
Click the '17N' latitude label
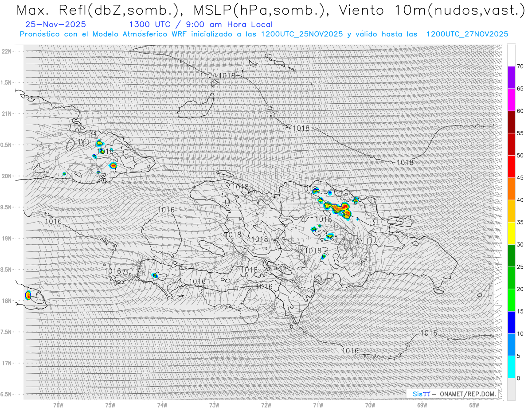point(6,363)
